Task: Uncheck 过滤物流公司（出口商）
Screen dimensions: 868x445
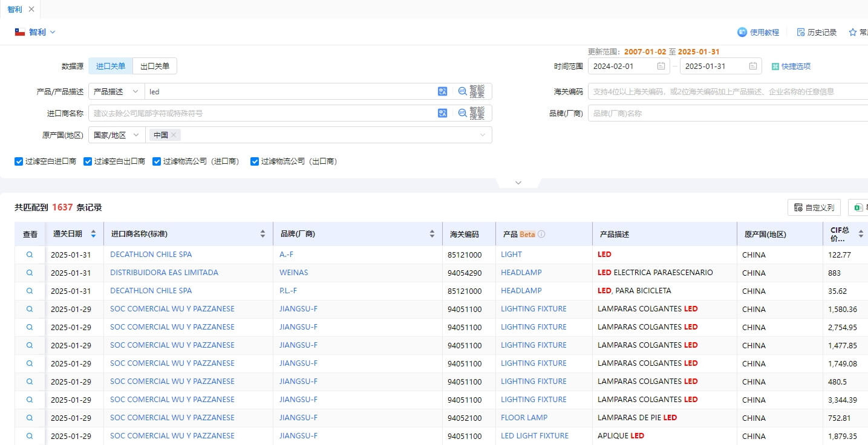Action: [255, 161]
